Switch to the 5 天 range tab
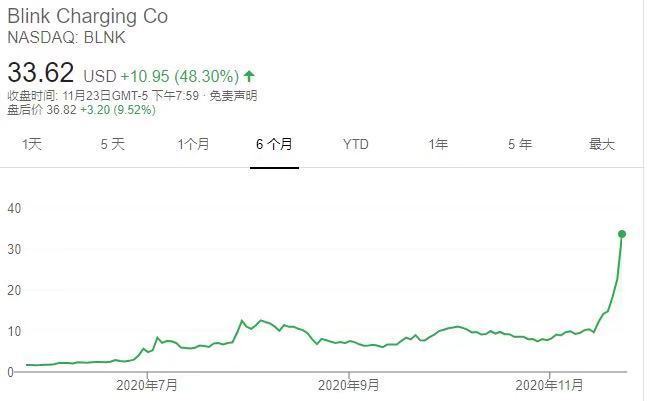This screenshot has width=658, height=401. click(x=112, y=144)
